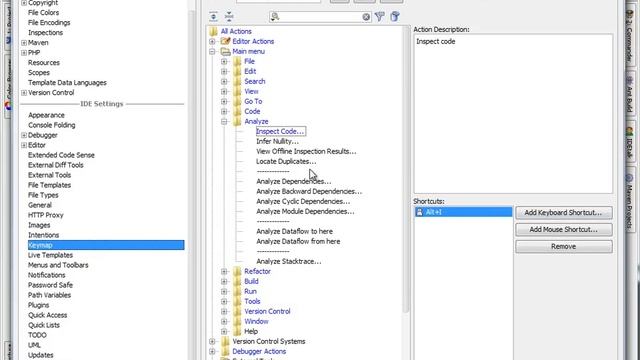Select Infer Nullity... action
This screenshot has width=640, height=360.
click(x=277, y=141)
